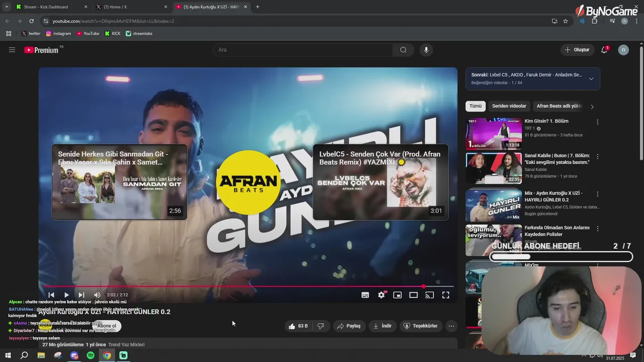Mute the video with the volume icon

click(97, 295)
